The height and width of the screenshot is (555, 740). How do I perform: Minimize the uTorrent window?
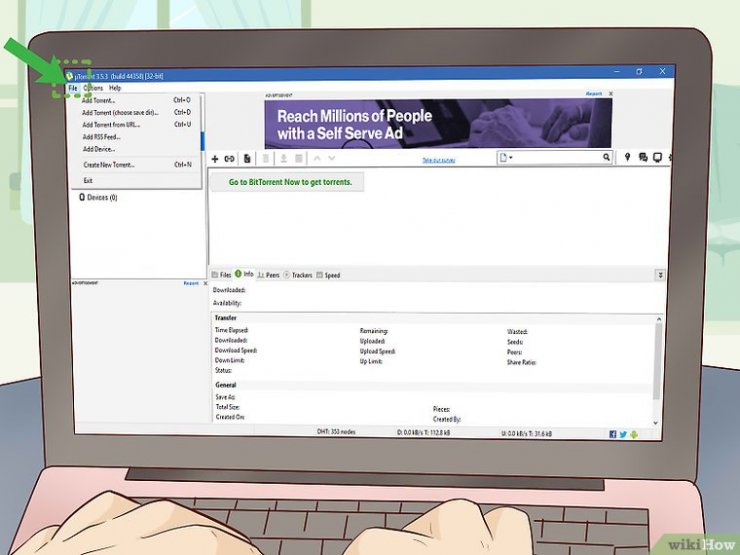pyautogui.click(x=617, y=72)
